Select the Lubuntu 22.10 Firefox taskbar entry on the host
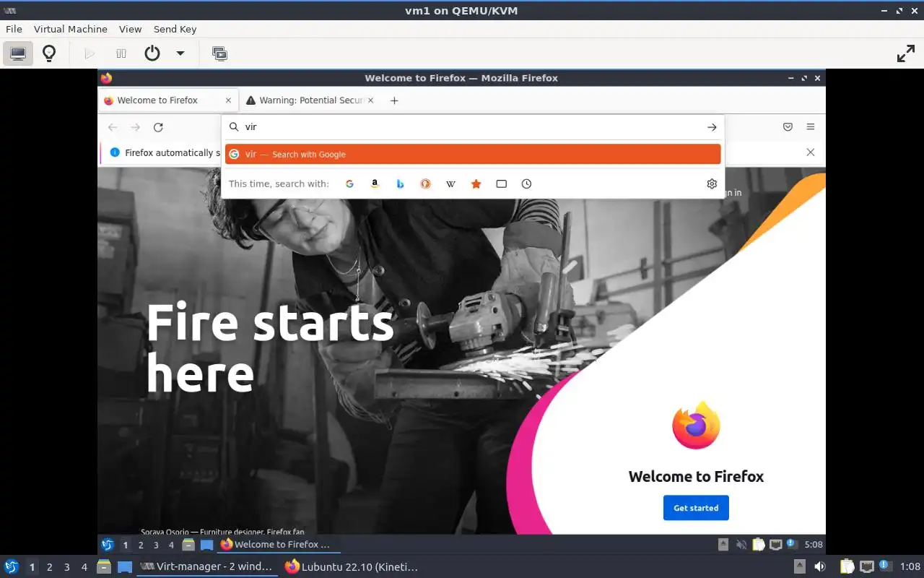Screen dimensions: 924x578 [x=353, y=567]
